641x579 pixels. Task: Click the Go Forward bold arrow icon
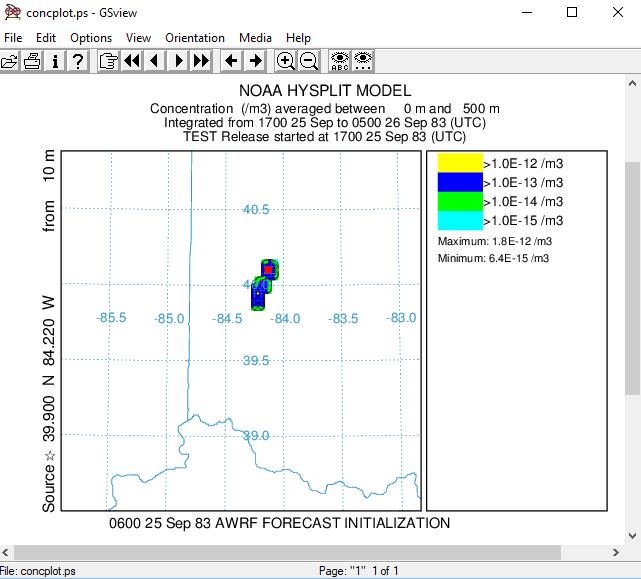255,61
